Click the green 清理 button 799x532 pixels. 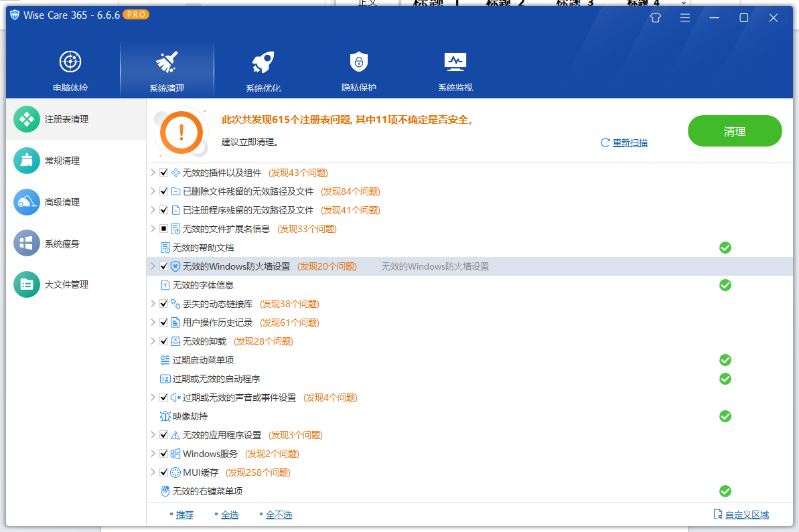click(735, 131)
